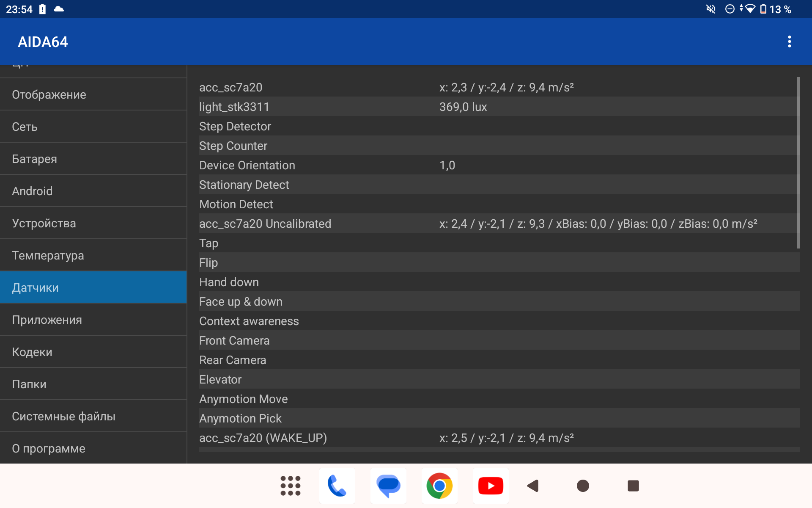Open the three-dot overflow menu
Image resolution: width=812 pixels, height=508 pixels.
click(789, 41)
